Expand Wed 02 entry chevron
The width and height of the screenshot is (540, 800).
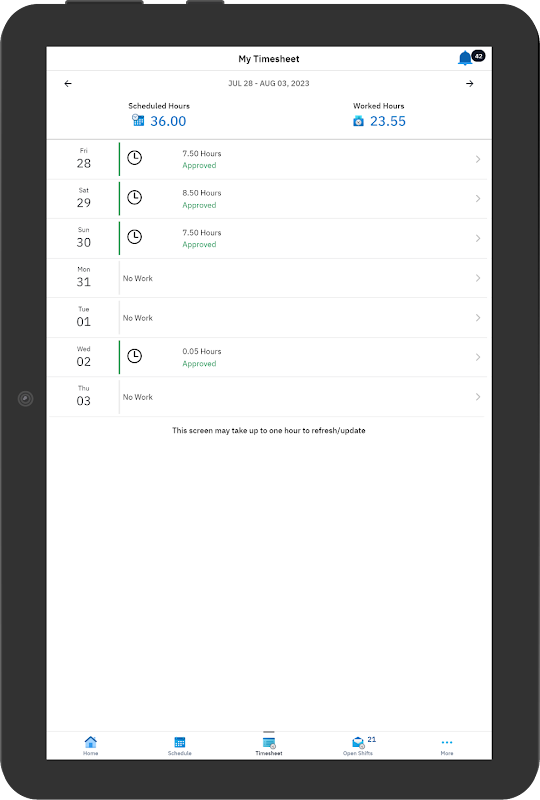pyautogui.click(x=478, y=357)
